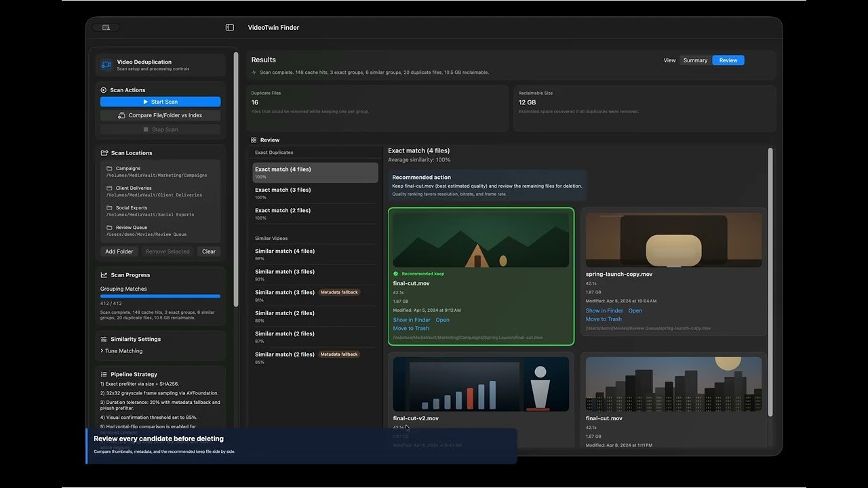
Task: Click the Remove Selected button
Action: click(x=167, y=251)
